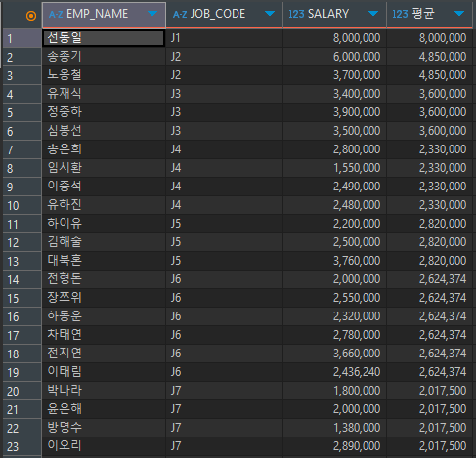476x458 pixels.
Task: Click the A-Z type icon beside JOB_CODE
Action: coord(180,15)
